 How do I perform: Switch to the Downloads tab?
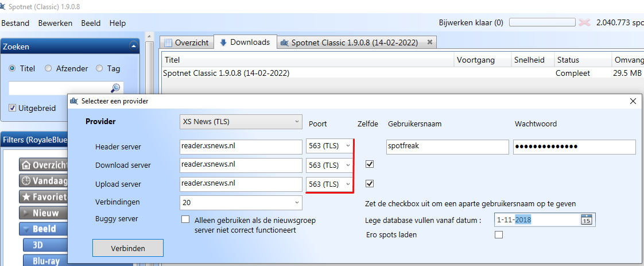(x=245, y=42)
